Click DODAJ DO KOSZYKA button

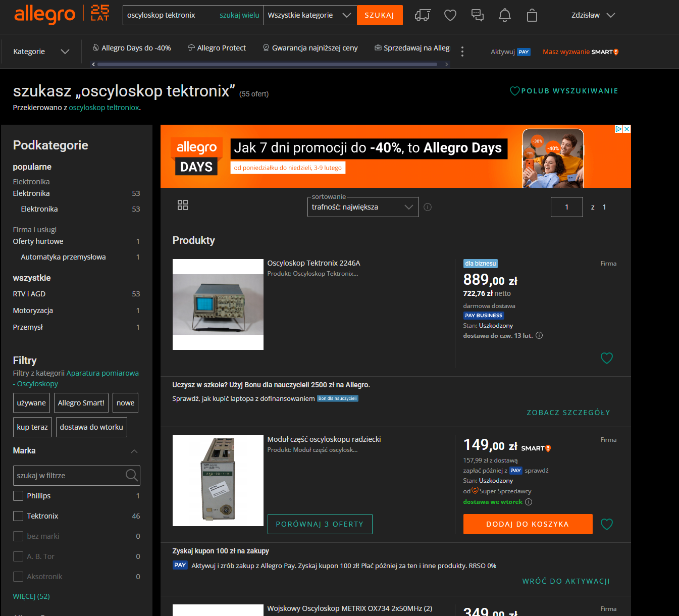pyautogui.click(x=528, y=524)
